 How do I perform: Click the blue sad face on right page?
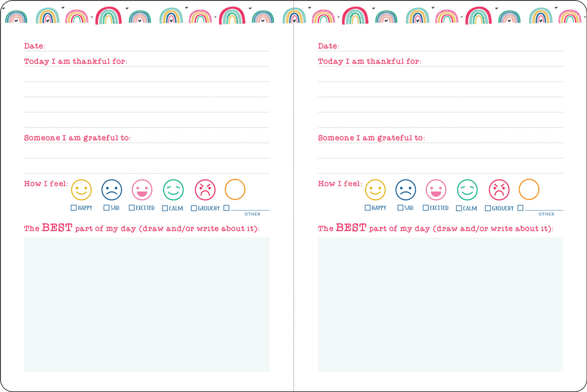point(405,189)
